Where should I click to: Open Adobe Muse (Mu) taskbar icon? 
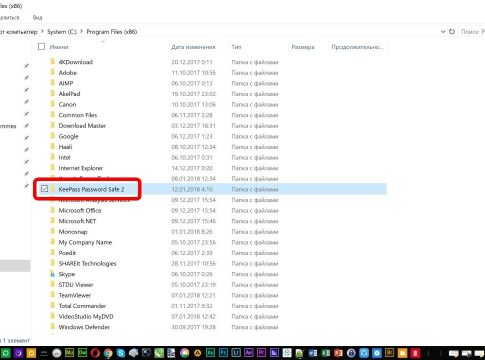pos(69,353)
